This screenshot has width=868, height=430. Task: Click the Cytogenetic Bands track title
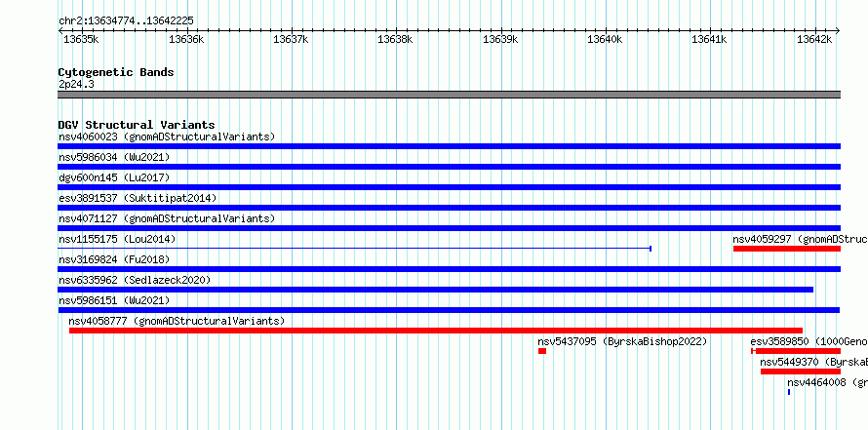click(116, 72)
